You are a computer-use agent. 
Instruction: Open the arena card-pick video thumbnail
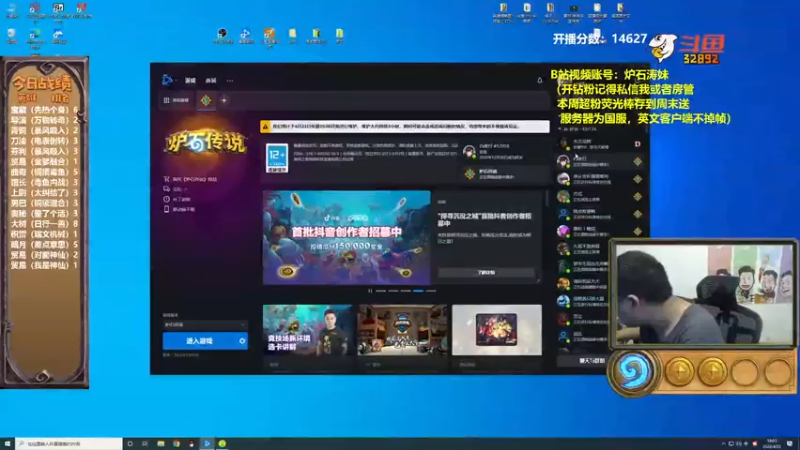click(x=308, y=330)
